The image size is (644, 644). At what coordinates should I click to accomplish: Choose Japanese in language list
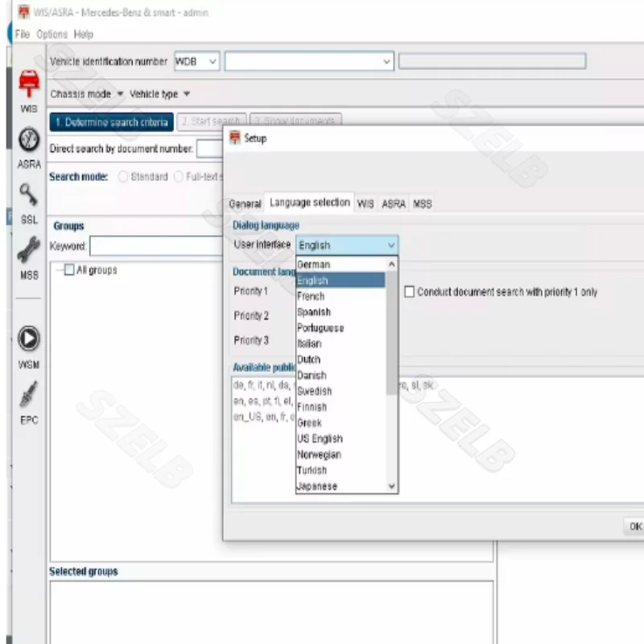341,486
